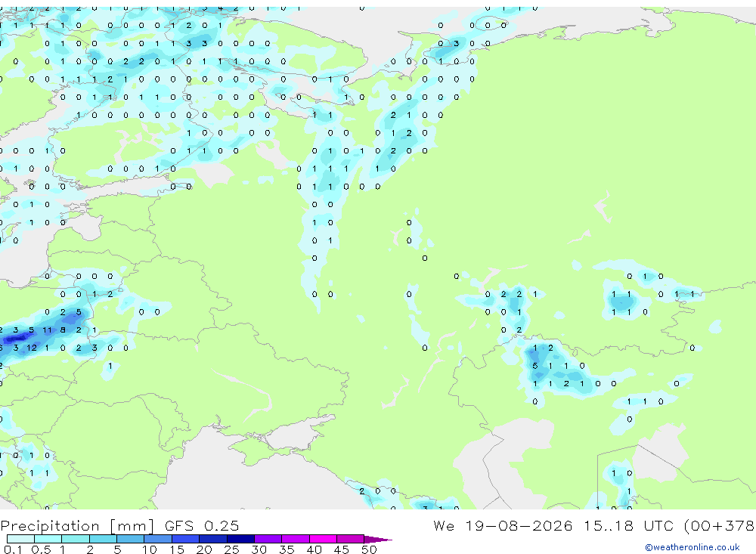The image size is (756, 554).
Task: Click the 'Precipitation [mm]' title text
Action: [x=77, y=526]
